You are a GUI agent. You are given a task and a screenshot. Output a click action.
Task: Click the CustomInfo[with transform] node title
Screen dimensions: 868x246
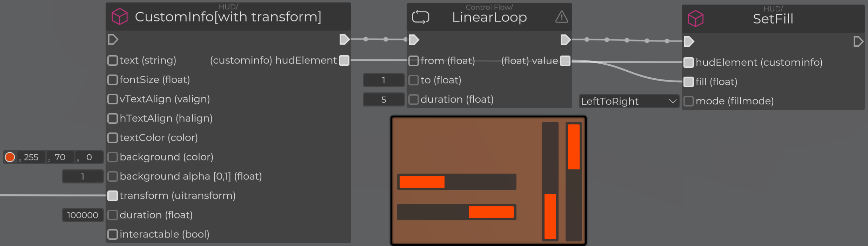228,17
